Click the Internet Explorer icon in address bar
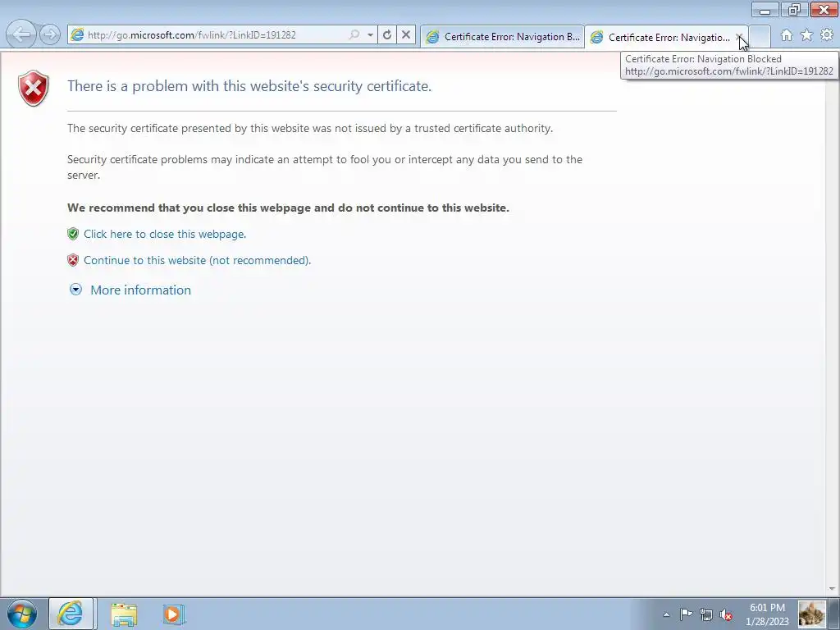Viewport: 840px width, 630px height. point(78,34)
